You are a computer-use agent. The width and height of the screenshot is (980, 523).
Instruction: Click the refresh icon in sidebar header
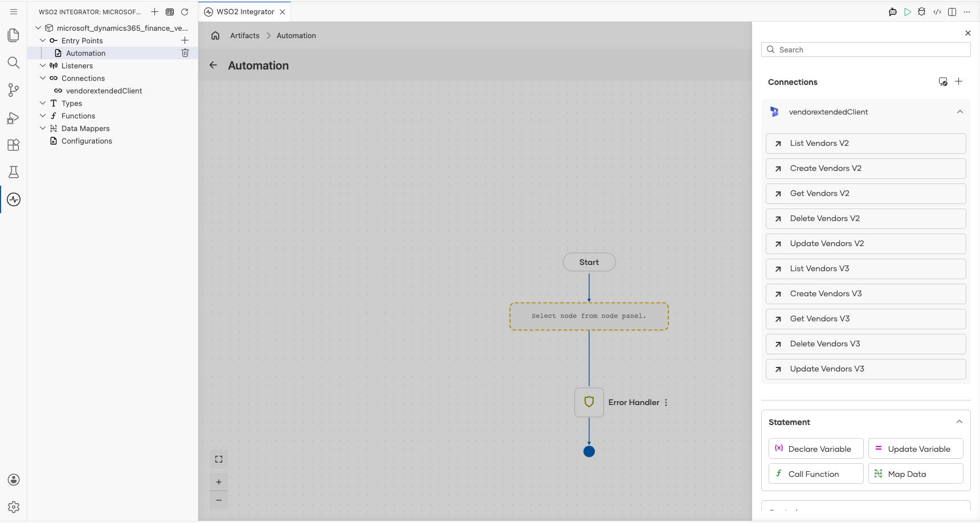pyautogui.click(x=185, y=11)
